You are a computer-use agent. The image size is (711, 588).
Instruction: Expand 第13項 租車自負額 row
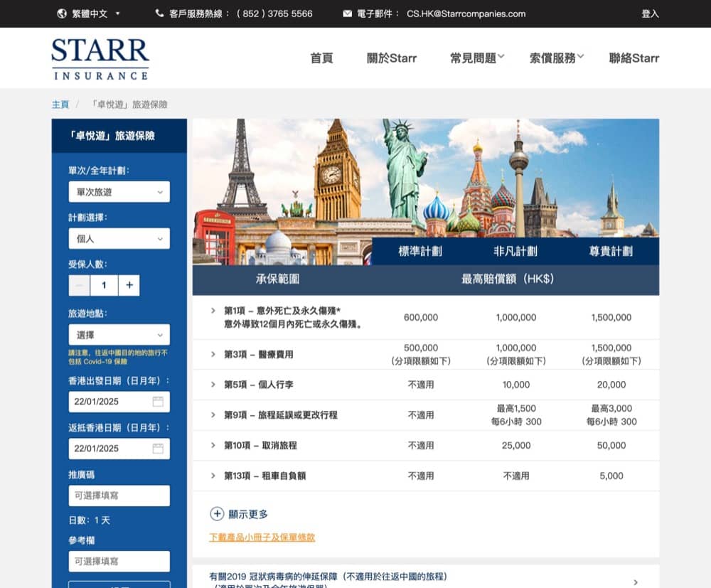pos(213,476)
